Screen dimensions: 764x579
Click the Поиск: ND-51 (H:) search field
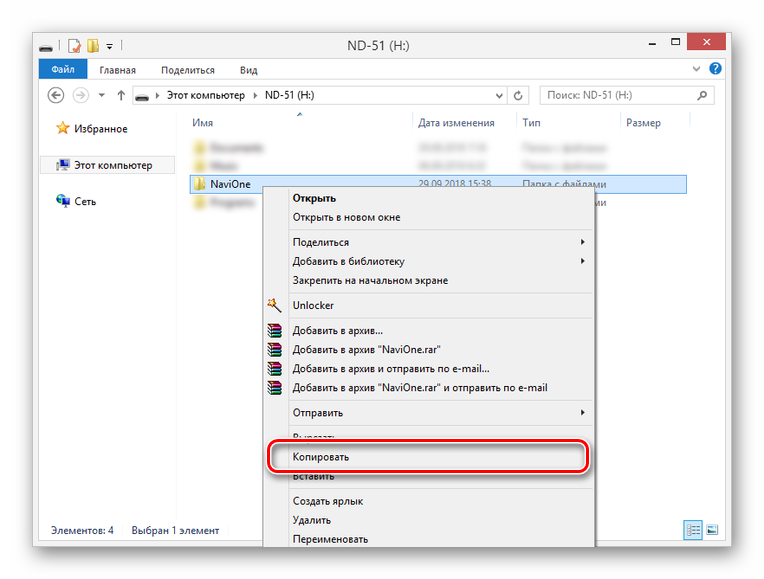point(619,96)
